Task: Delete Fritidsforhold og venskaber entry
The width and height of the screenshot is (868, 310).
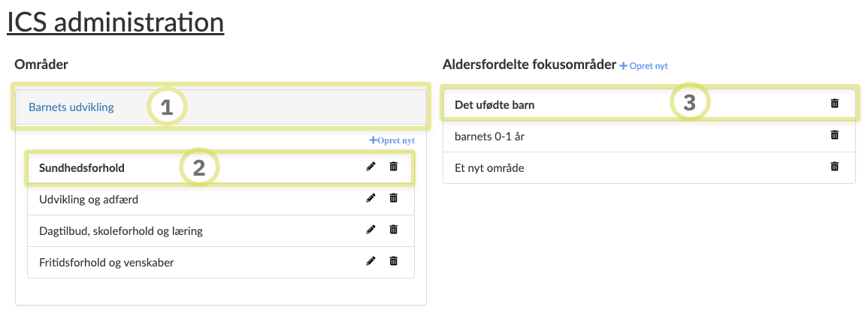Action: tap(393, 261)
